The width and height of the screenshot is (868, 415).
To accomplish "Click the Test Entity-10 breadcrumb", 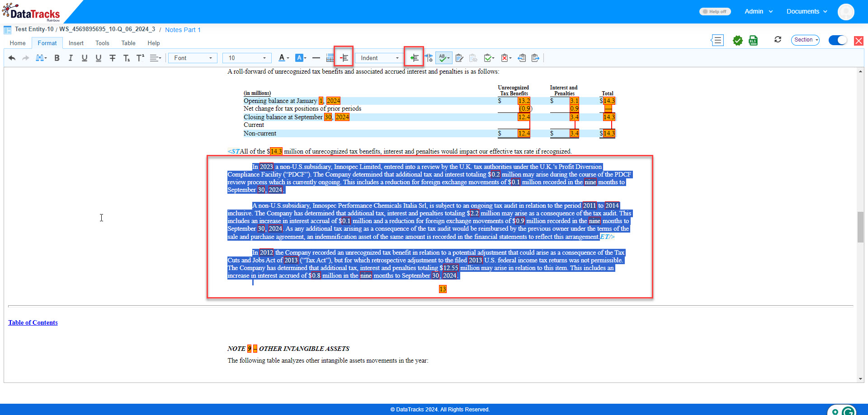I will [34, 29].
